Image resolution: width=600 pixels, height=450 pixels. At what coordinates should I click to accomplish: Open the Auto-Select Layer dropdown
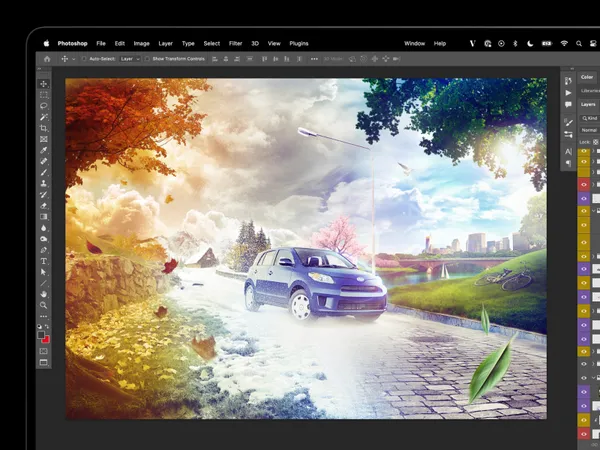[x=130, y=59]
